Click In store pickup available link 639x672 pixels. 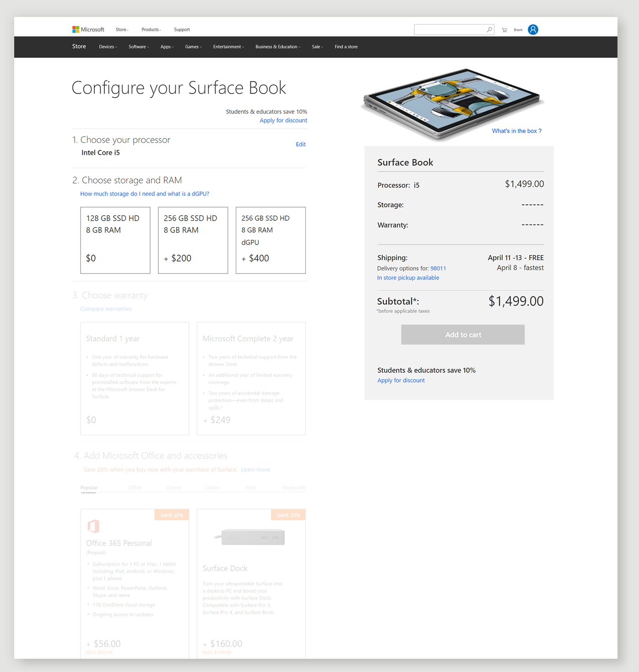point(408,278)
